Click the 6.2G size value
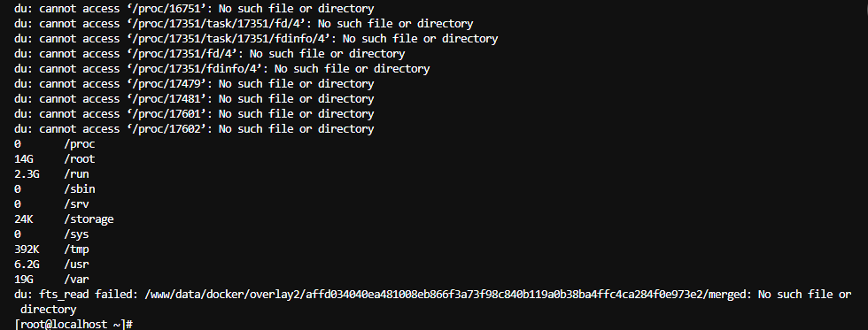Image resolution: width=868 pixels, height=330 pixels. click(27, 265)
